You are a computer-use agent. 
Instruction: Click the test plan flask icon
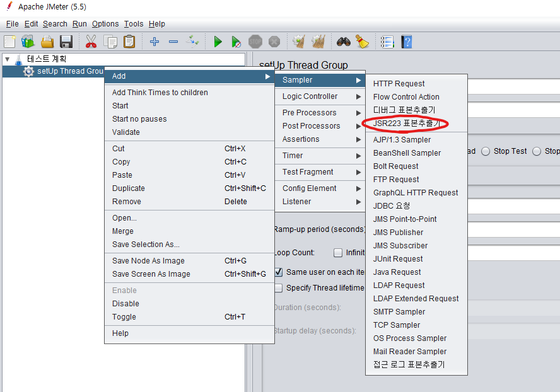(18, 59)
